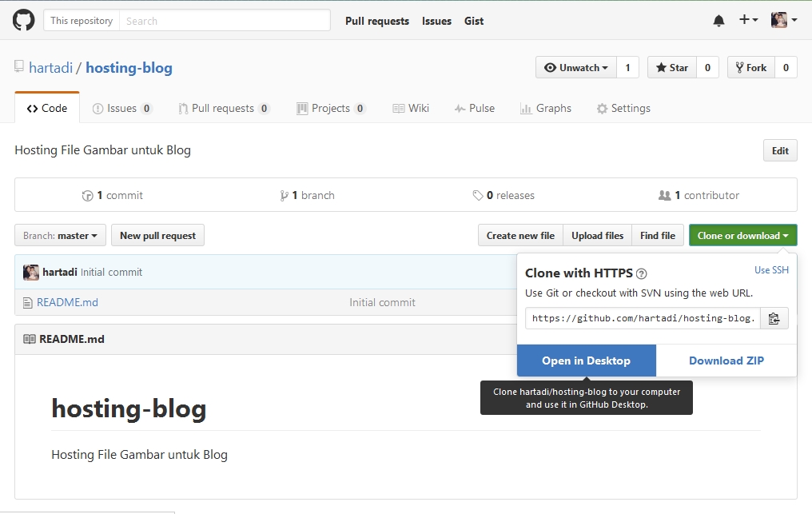The width and height of the screenshot is (812, 514).
Task: Click Edit description button
Action: pos(780,151)
